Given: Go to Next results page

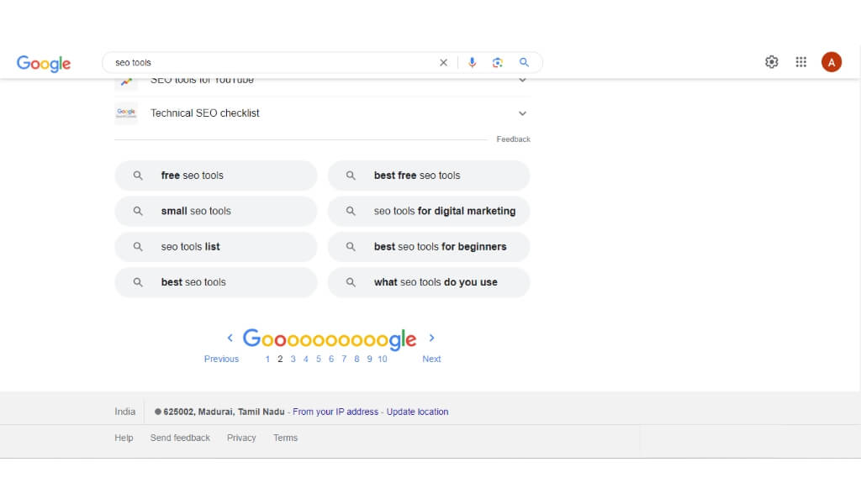Looking at the screenshot, I should [x=431, y=360].
